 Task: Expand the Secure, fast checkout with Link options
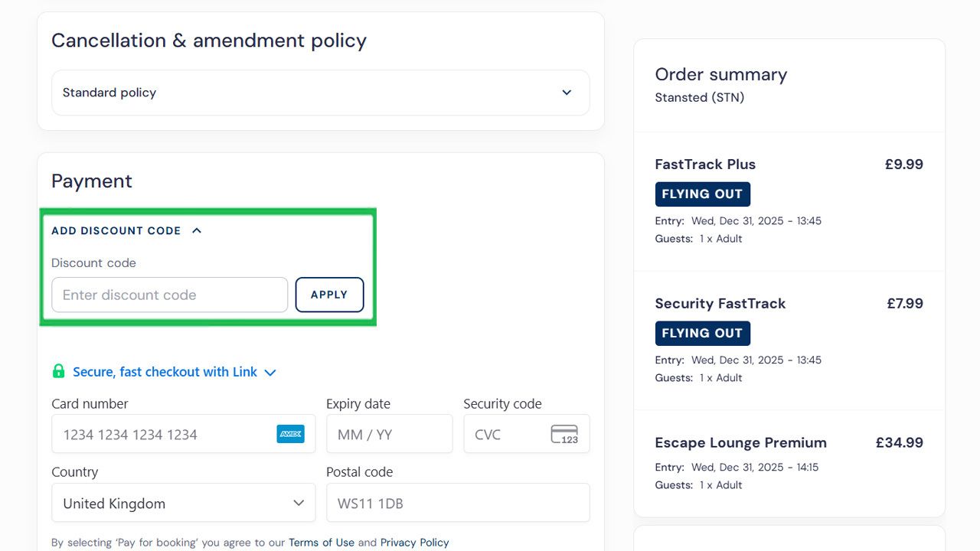[269, 372]
